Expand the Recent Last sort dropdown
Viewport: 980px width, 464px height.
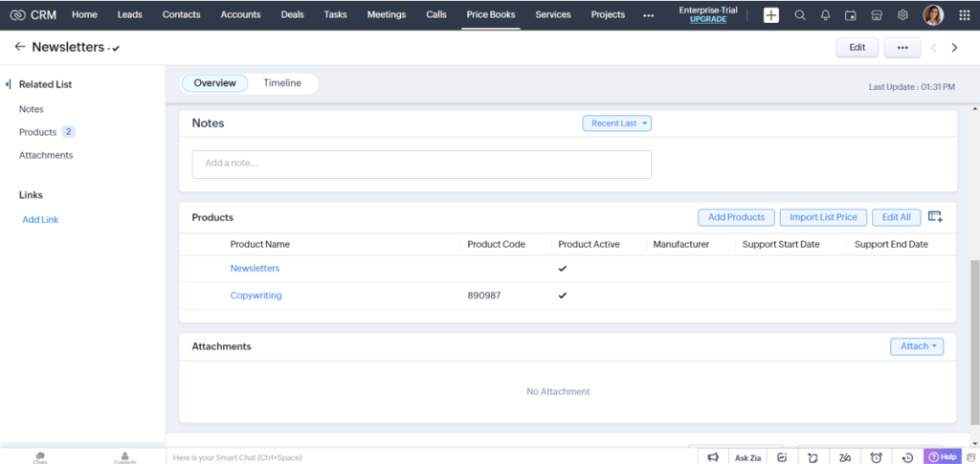coord(616,123)
